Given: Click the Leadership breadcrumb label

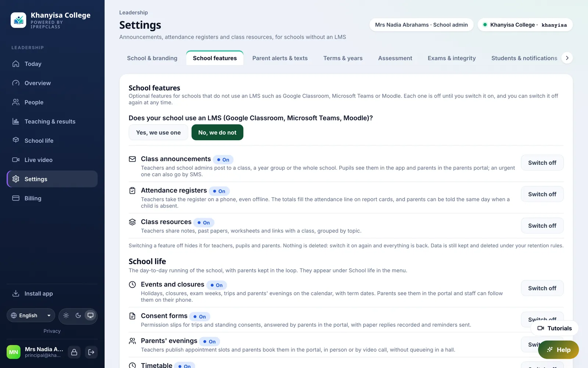Looking at the screenshot, I should 133,13.
